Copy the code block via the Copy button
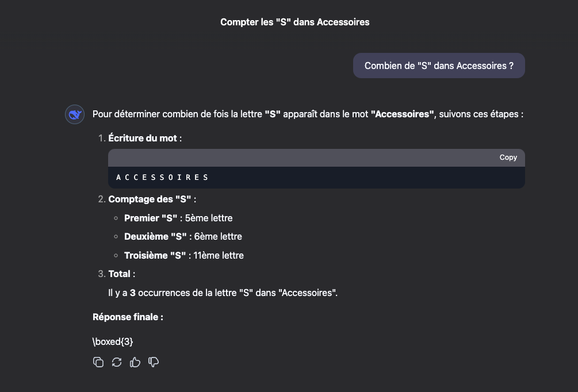 click(508, 157)
